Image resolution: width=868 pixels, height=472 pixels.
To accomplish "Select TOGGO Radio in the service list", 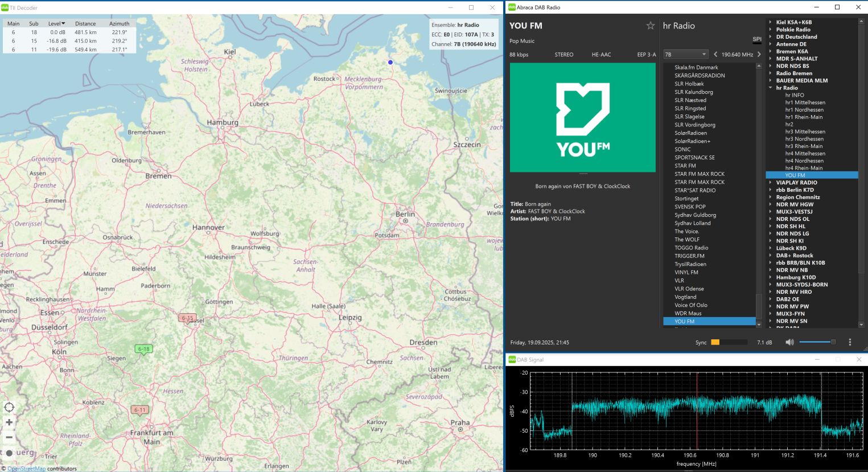I will tap(691, 248).
